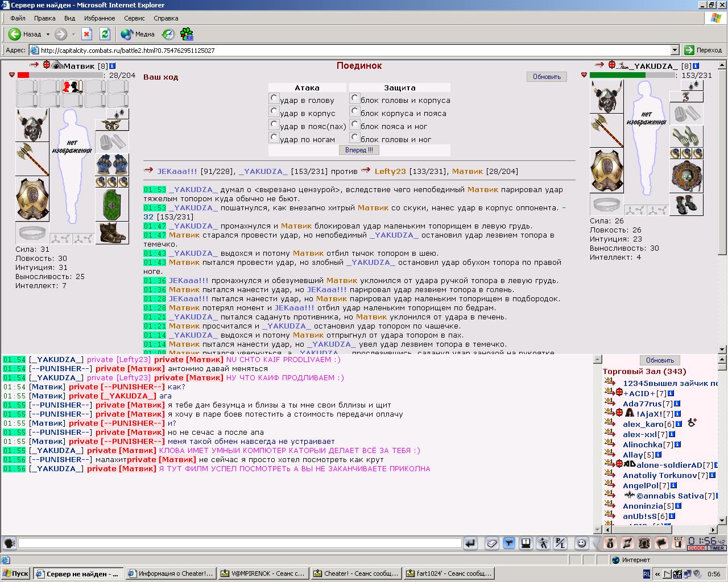This screenshot has height=582, width=728.
Task: Click the smiley emoticon icon in chat bar
Action: [x=582, y=543]
